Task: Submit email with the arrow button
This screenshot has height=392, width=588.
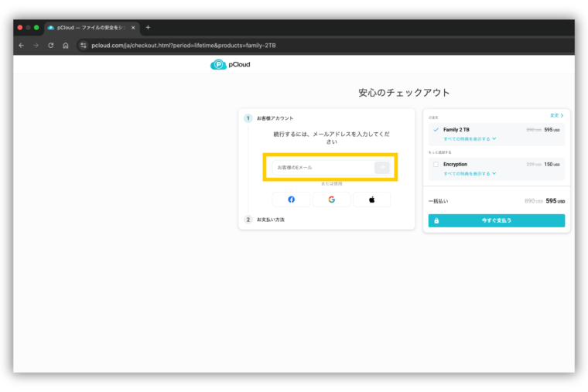Action: coord(381,167)
